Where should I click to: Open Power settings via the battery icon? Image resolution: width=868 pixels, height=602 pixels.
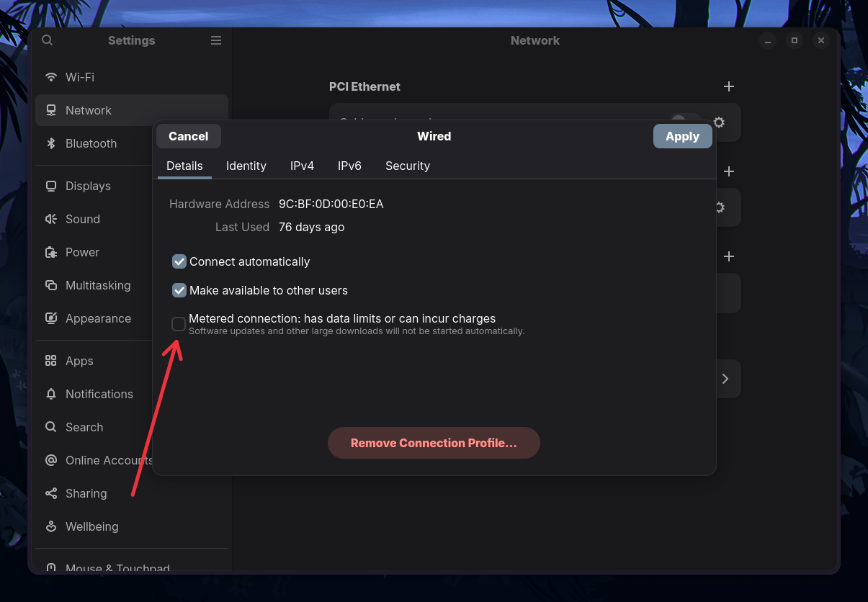(51, 252)
